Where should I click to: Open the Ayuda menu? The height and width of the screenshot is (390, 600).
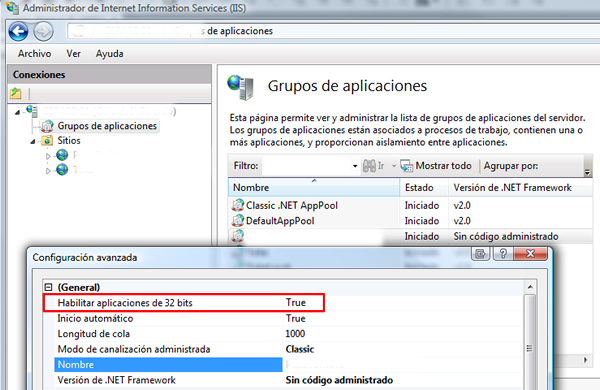[109, 54]
